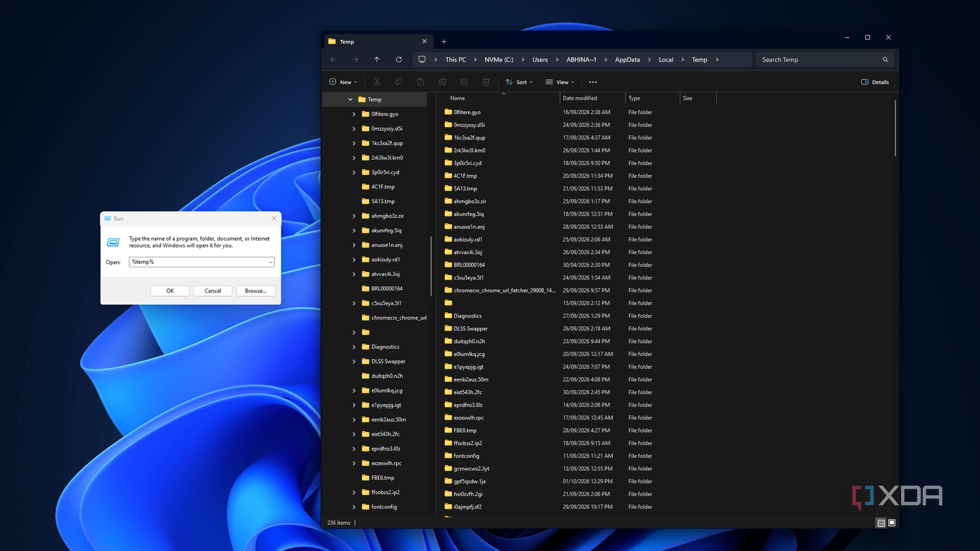Add a new File Explorer tab
Screen dimensions: 980x551
444,42
